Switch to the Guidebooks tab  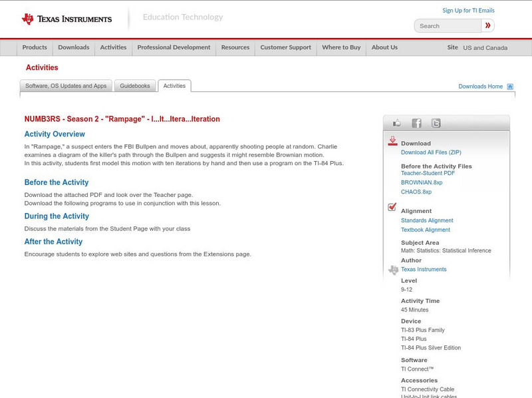tap(135, 86)
